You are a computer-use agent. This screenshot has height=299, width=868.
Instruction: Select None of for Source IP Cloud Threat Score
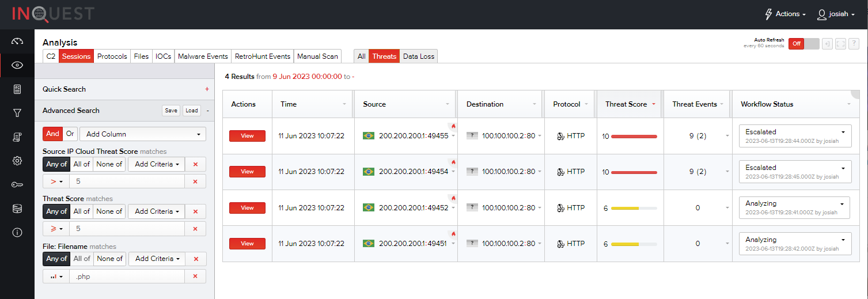pyautogui.click(x=109, y=164)
